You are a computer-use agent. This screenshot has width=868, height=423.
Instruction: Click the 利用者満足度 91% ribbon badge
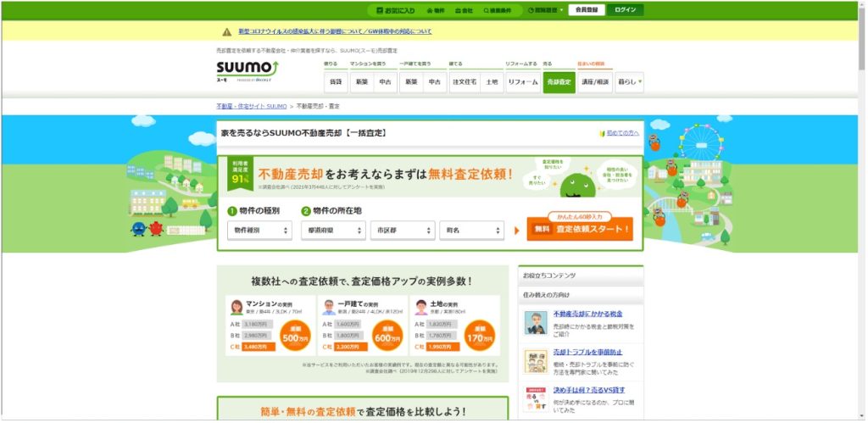240,173
